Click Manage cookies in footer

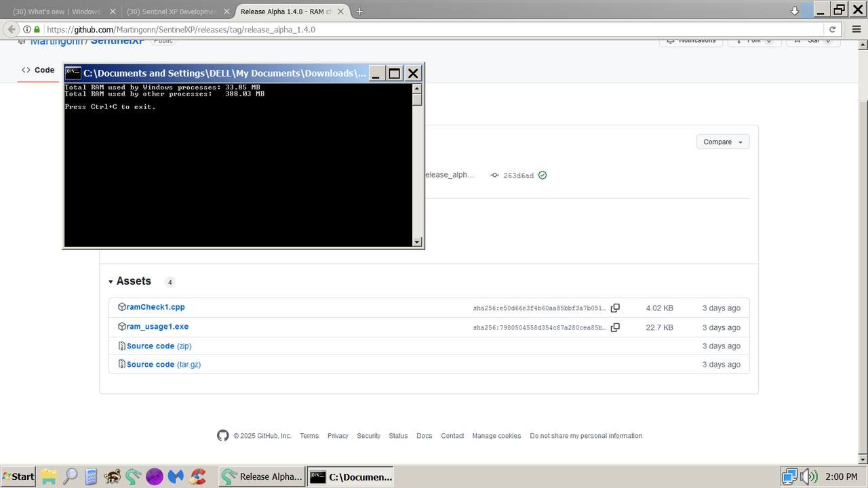click(497, 436)
